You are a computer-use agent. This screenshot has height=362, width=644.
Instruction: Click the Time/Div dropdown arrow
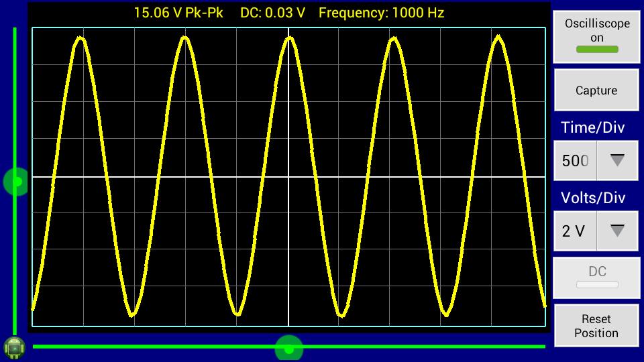tap(617, 161)
